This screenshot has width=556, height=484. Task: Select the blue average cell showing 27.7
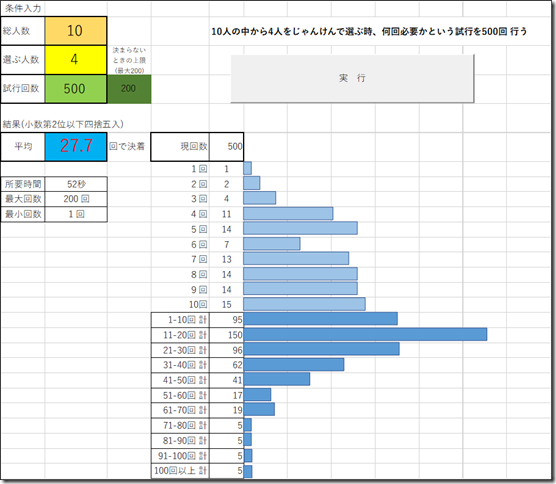[76, 146]
